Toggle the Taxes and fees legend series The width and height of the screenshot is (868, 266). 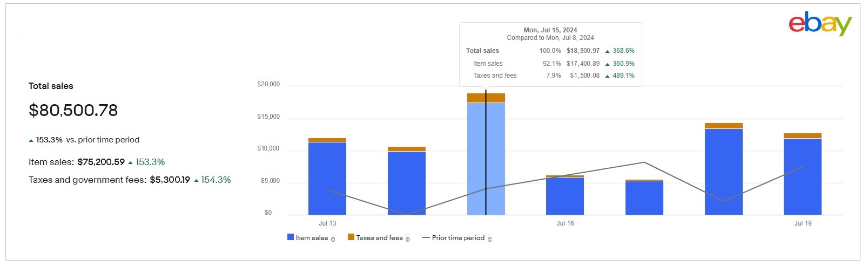(x=379, y=238)
